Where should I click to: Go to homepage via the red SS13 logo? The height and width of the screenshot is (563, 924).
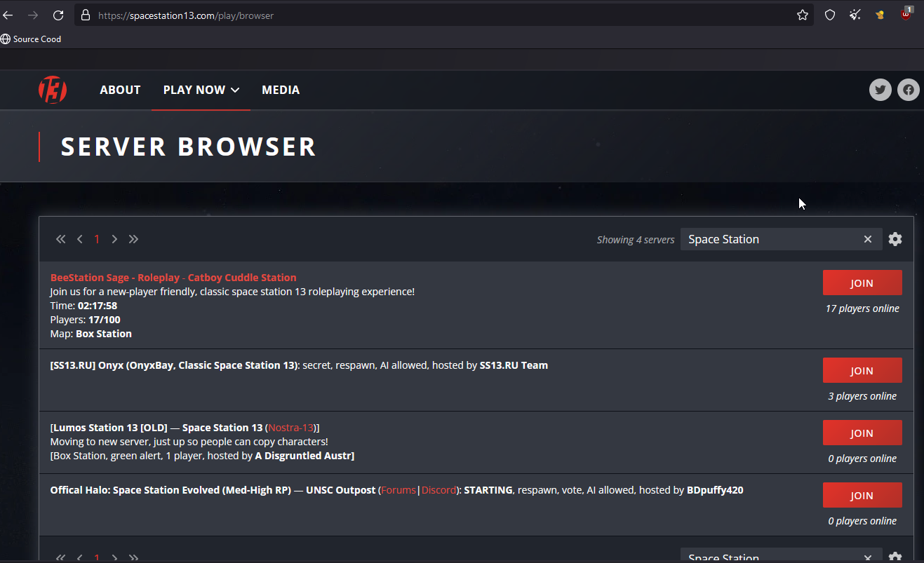(x=53, y=90)
